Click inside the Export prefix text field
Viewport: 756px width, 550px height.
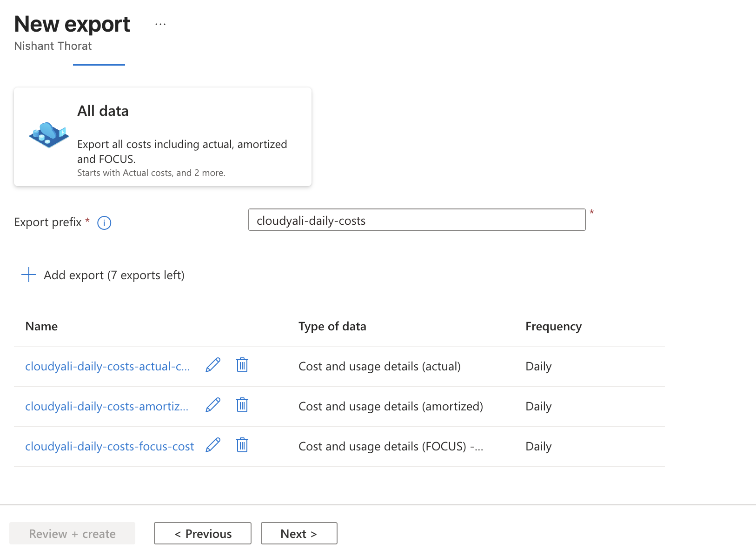pyautogui.click(x=417, y=220)
